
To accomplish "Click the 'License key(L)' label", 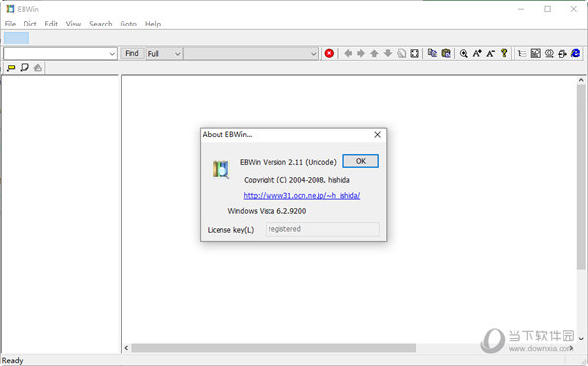I will 230,230.
